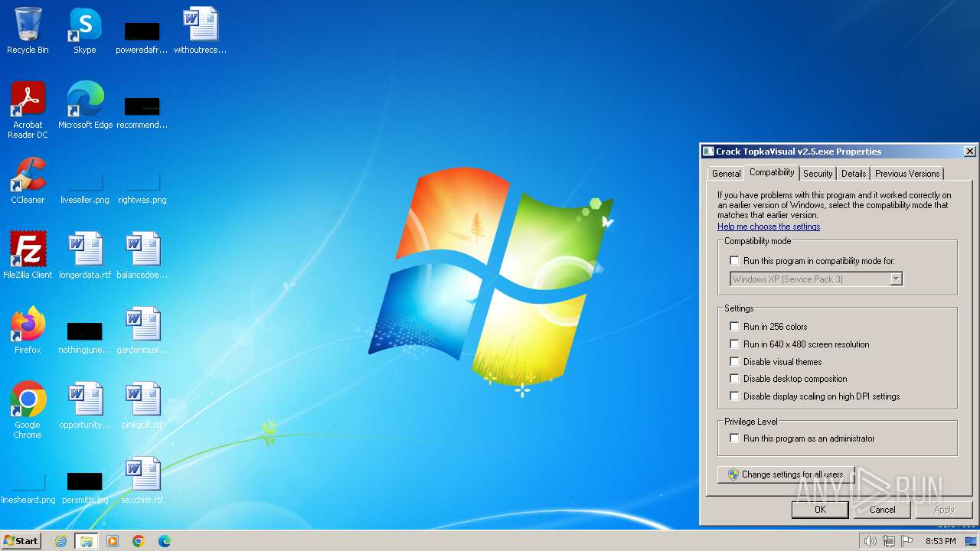Select the Microsoft Edge desktop shortcut
The width and height of the screenshot is (980, 551).
coord(85,106)
